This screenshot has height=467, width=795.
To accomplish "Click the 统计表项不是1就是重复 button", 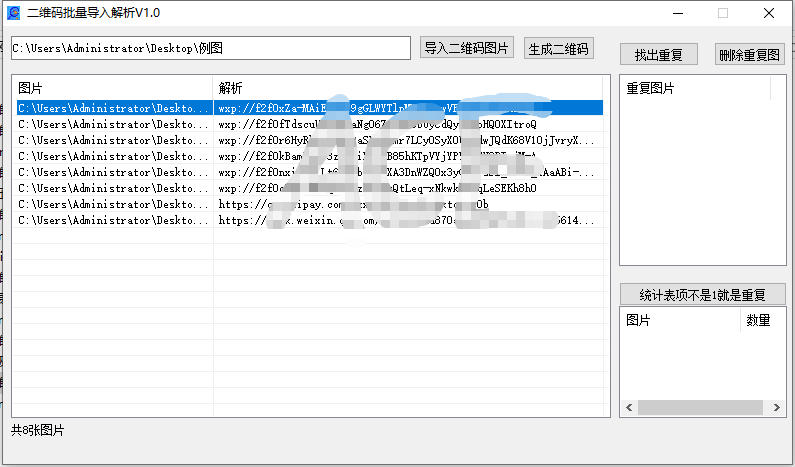I will [x=702, y=295].
